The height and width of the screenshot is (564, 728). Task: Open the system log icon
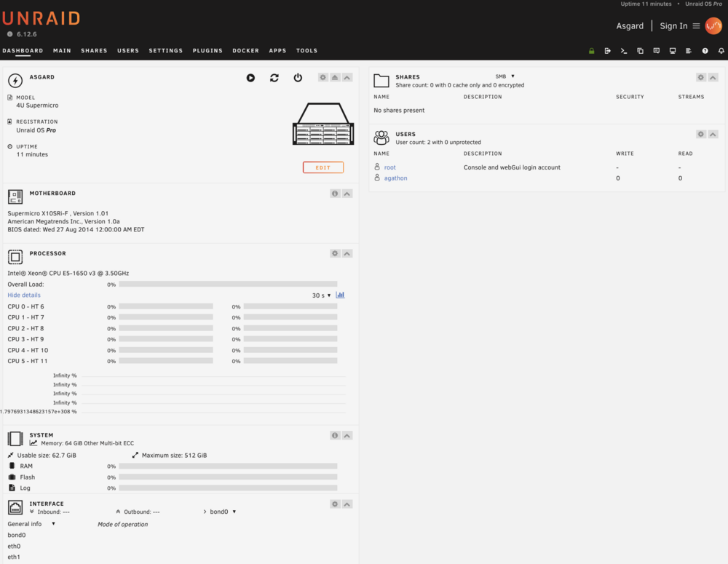pyautogui.click(x=689, y=51)
